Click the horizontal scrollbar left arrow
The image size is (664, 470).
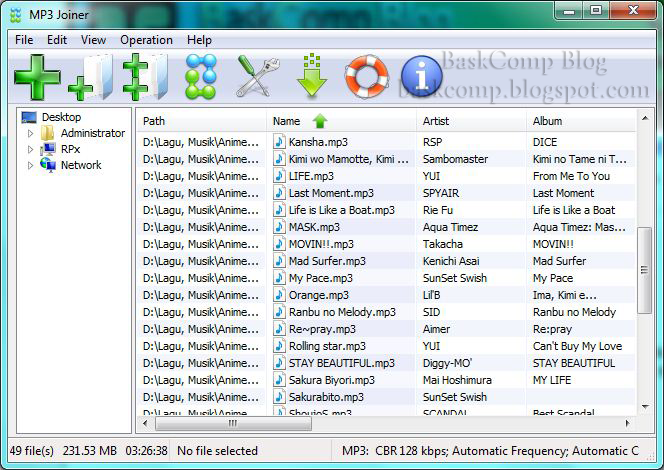(x=145, y=423)
